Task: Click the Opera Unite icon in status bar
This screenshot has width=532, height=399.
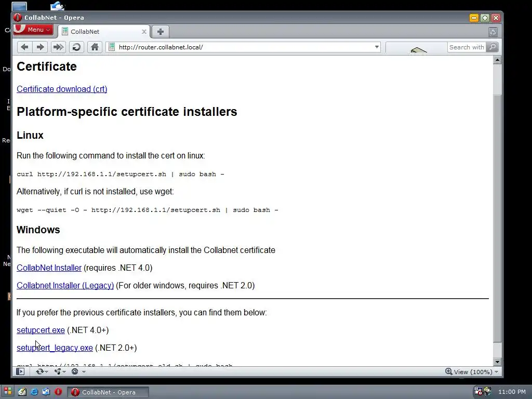Action: (58, 371)
